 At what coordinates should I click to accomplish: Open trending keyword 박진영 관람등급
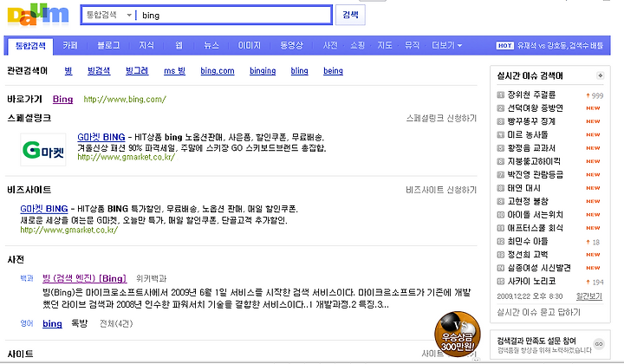click(535, 175)
